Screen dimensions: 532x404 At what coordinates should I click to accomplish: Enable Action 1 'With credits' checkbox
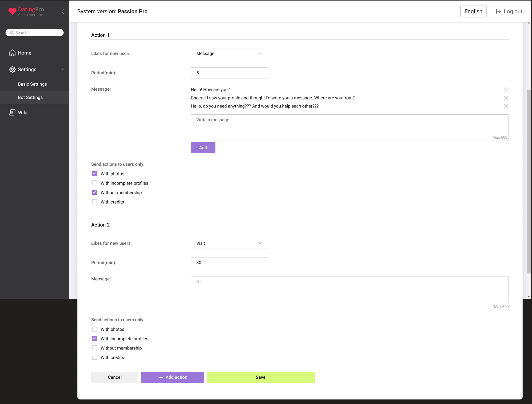pos(95,202)
